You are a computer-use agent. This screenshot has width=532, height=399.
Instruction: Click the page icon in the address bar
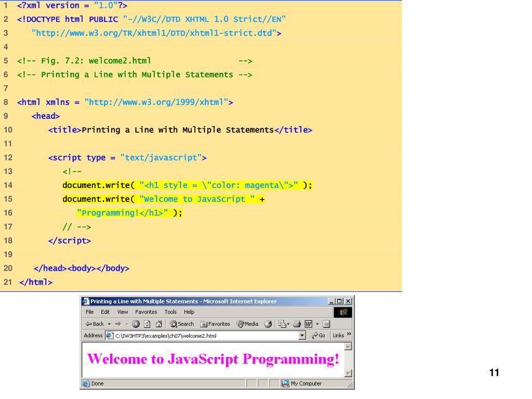(x=110, y=336)
